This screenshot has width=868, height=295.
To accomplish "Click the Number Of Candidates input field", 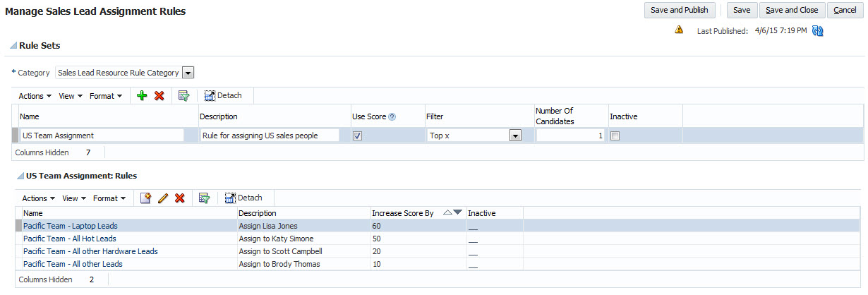I will 569,136.
